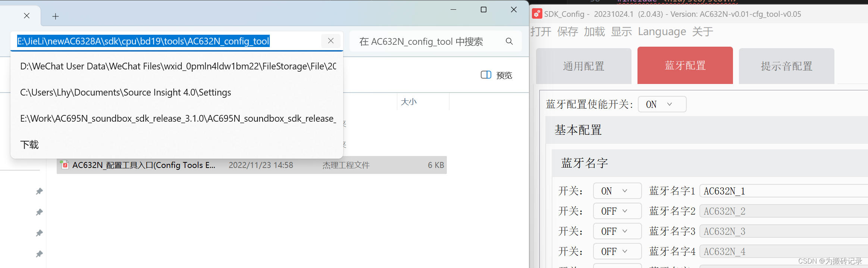Image resolution: width=868 pixels, height=268 pixels.
Task: Unpin the first pinned sidebar item
Action: click(39, 191)
